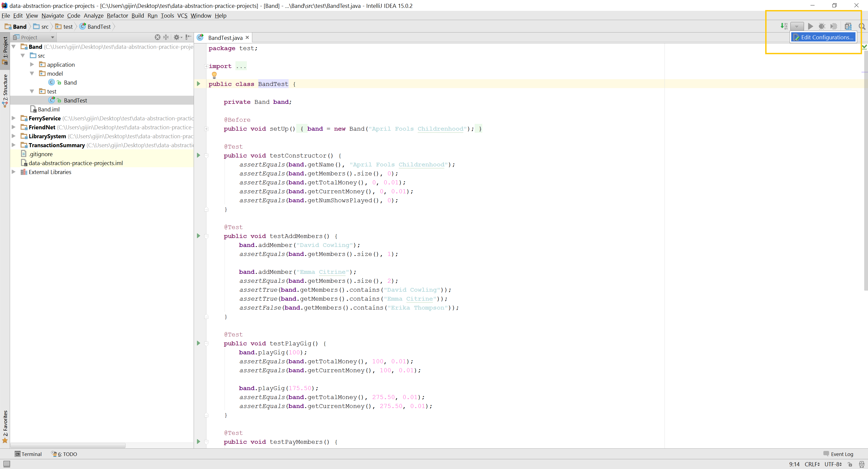Viewport: 868px width, 469px height.
Task: Collapse the model folder in project tree
Action: tap(32, 73)
